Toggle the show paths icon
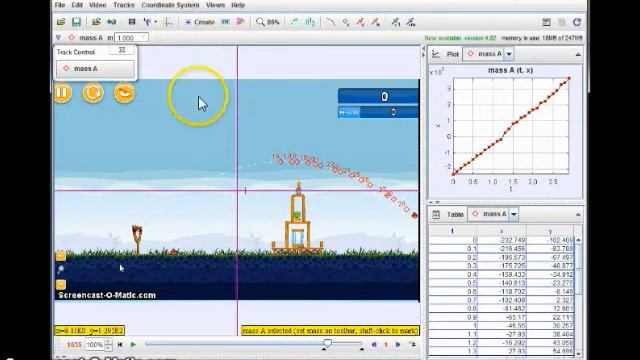640x360 pixels. (331, 22)
